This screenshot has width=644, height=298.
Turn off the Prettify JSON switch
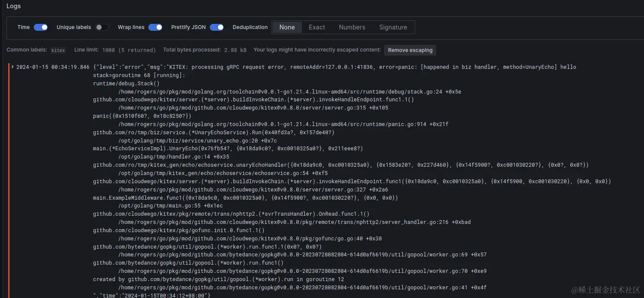[x=217, y=27]
